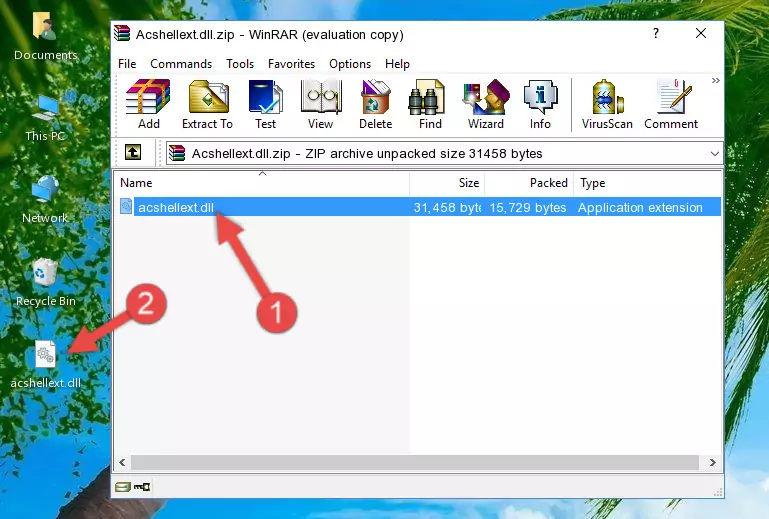Open the File menu
This screenshot has width=769, height=519.
pos(127,64)
